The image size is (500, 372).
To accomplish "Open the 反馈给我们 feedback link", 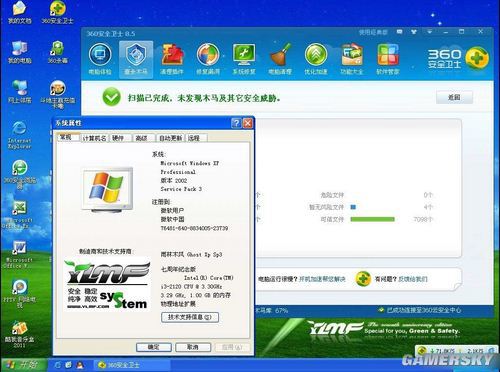I will point(413,279).
